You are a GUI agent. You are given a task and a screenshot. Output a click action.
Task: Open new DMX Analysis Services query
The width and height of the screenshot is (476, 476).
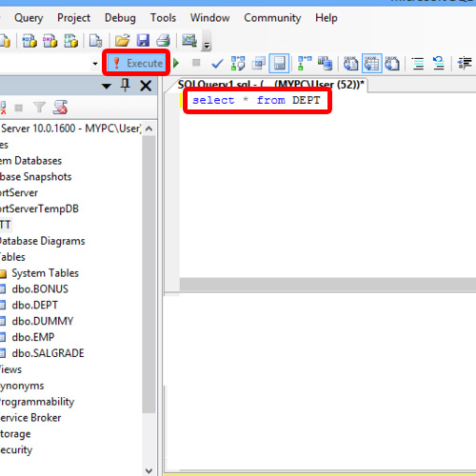(x=50, y=41)
